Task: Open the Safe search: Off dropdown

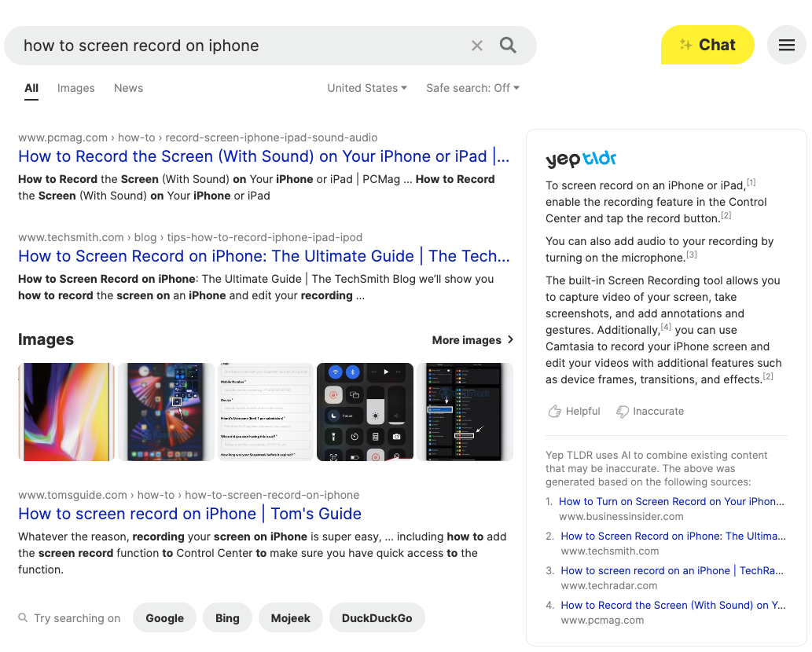Action: (472, 88)
